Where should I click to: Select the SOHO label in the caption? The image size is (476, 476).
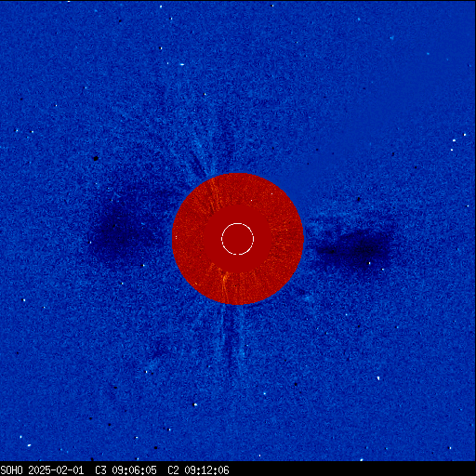(11, 470)
